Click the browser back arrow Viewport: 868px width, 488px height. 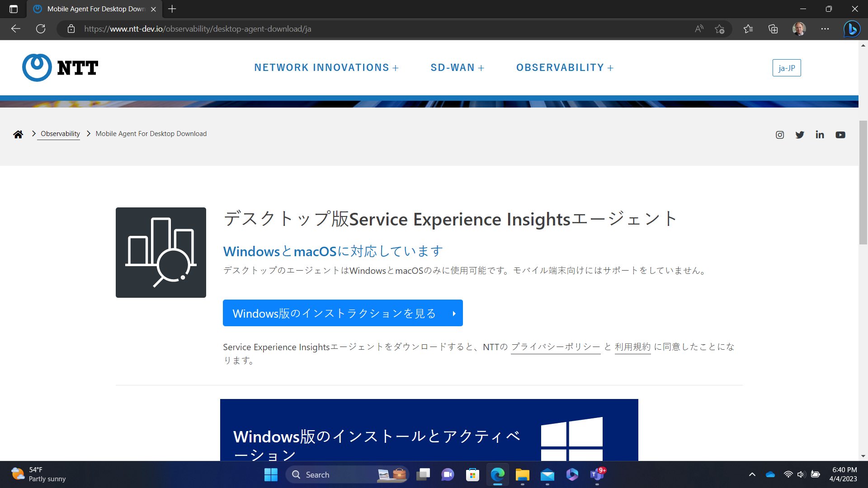tap(16, 29)
